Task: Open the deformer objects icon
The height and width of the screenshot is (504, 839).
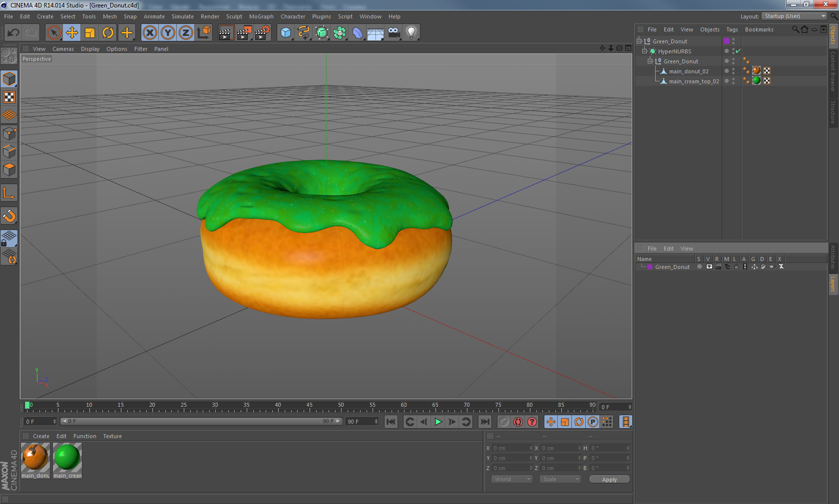Action: (358, 33)
